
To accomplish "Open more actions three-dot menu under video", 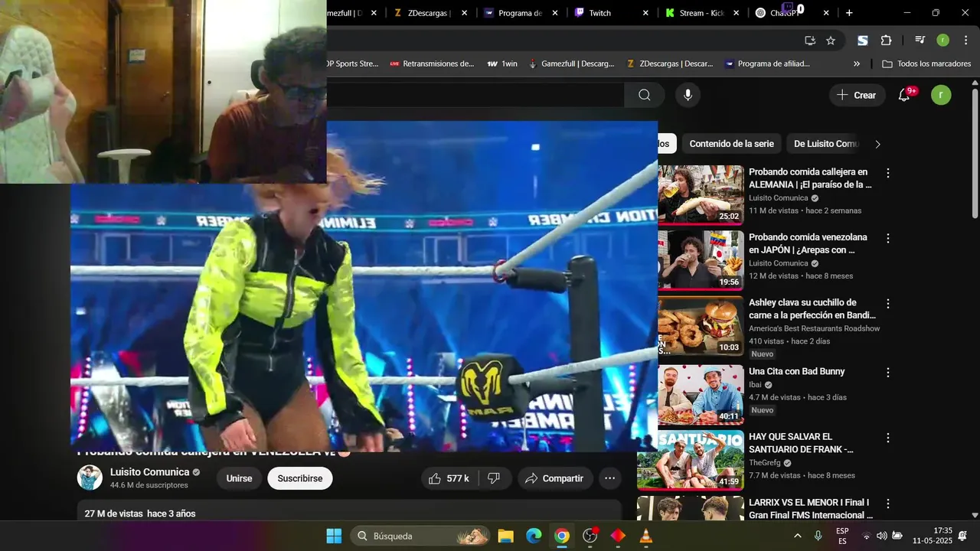I will click(610, 478).
